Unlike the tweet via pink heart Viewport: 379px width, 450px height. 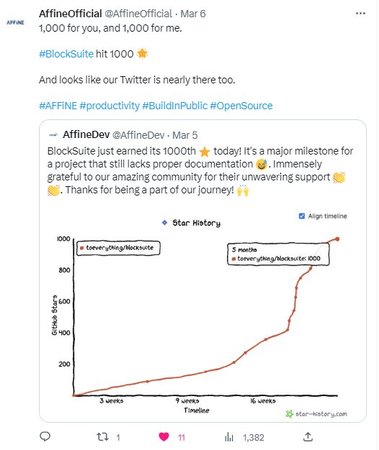click(x=164, y=437)
